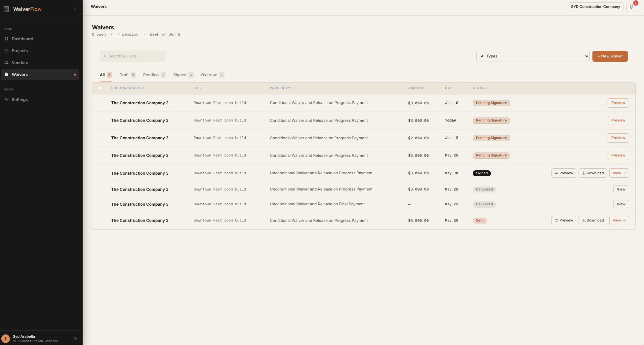Open the All Types dropdown
The width and height of the screenshot is (644, 345).
tap(533, 56)
